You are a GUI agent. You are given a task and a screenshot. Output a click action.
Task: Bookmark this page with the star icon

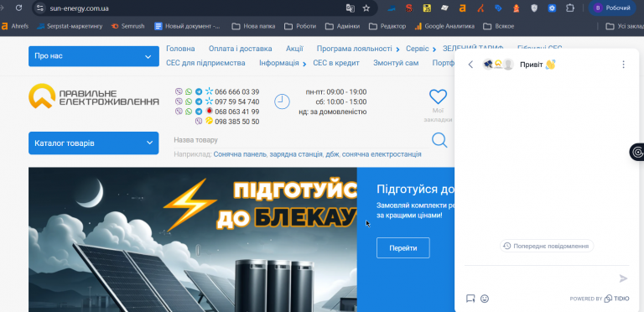coord(366,8)
